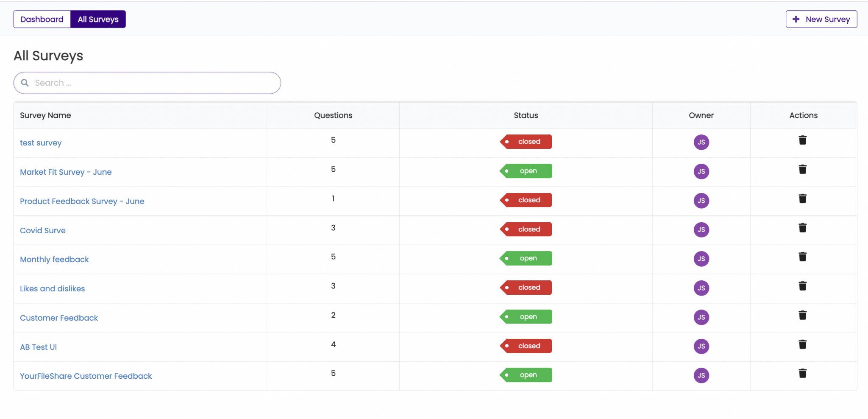Switch to the Dashboard tab

(42, 20)
